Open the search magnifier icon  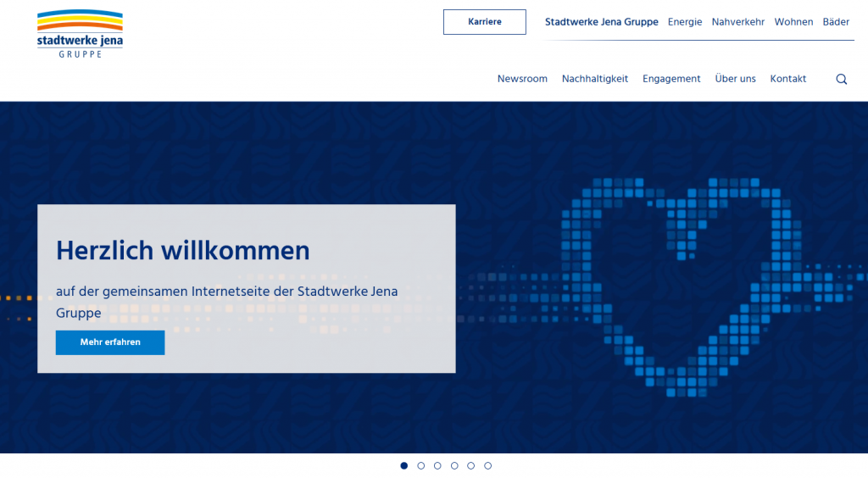point(842,79)
